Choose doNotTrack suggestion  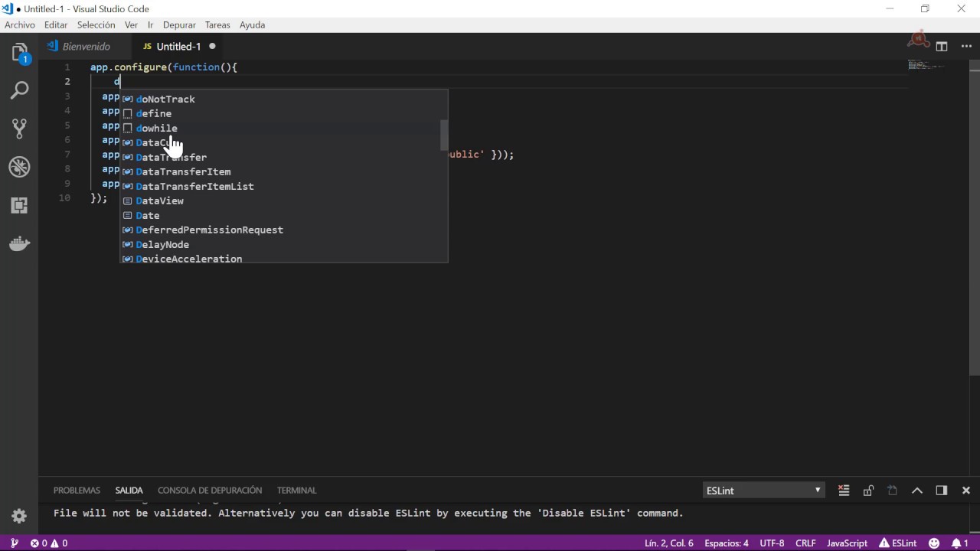[283, 99]
